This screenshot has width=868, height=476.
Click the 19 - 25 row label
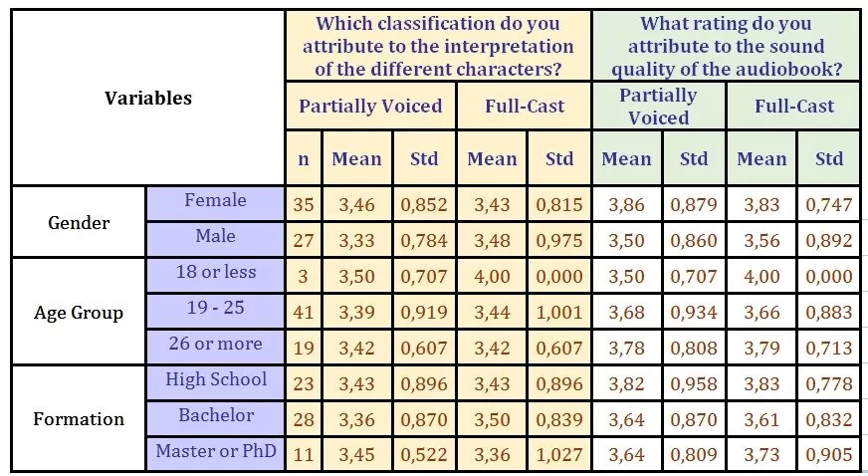(215, 308)
